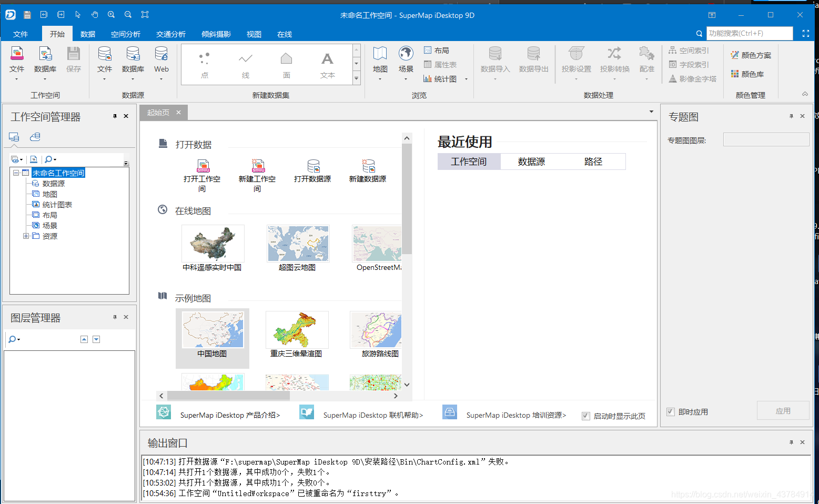
Task: Switch to the 空间分析 ribbon tab
Action: pos(126,34)
